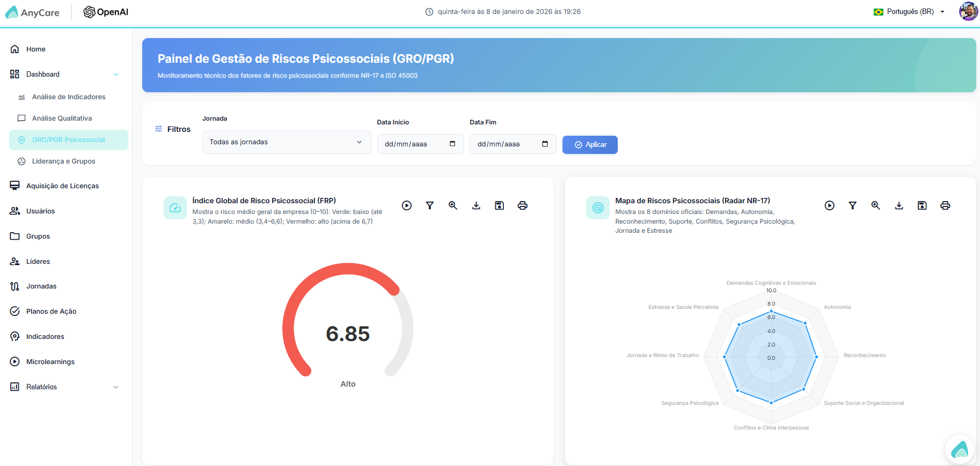Zoom in on Mapa de Riscos radar
The height and width of the screenshot is (466, 980).
tap(876, 205)
